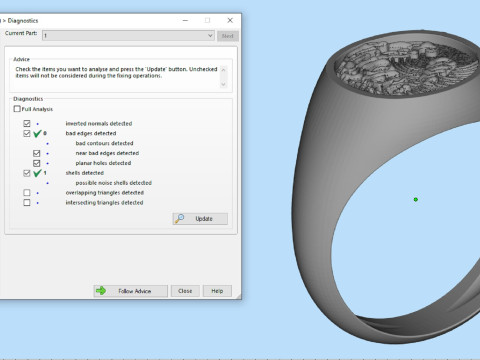Click the Update button
The image size is (480, 360).
coord(200,219)
